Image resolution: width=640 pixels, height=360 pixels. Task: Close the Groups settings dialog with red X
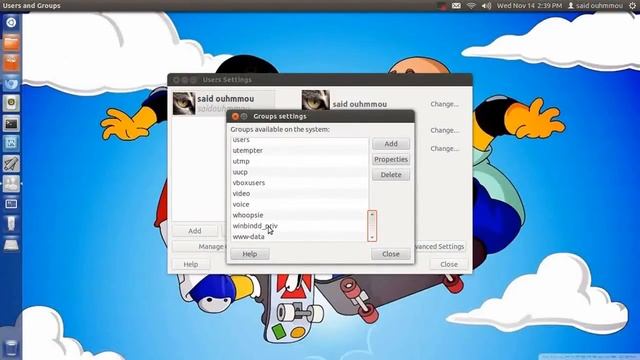click(x=235, y=116)
